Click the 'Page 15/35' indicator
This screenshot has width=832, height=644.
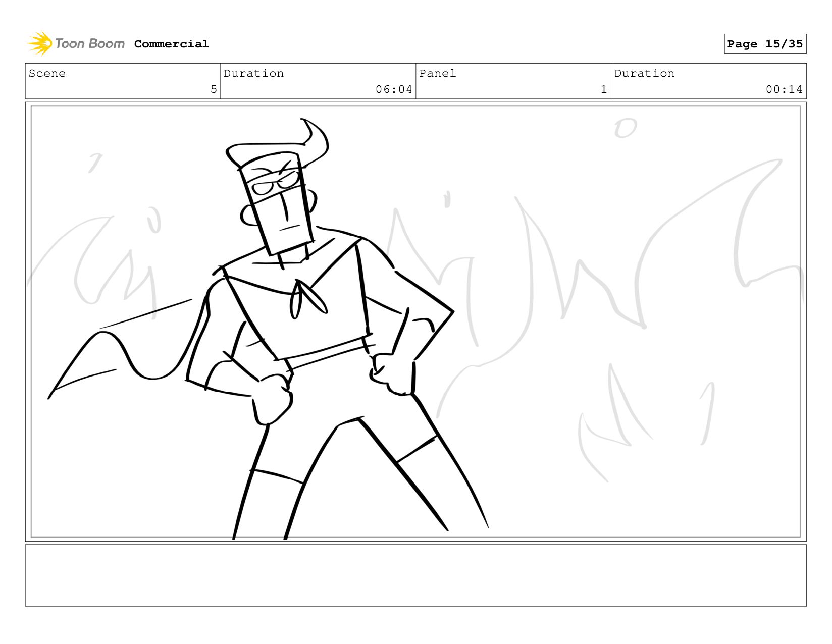click(765, 44)
